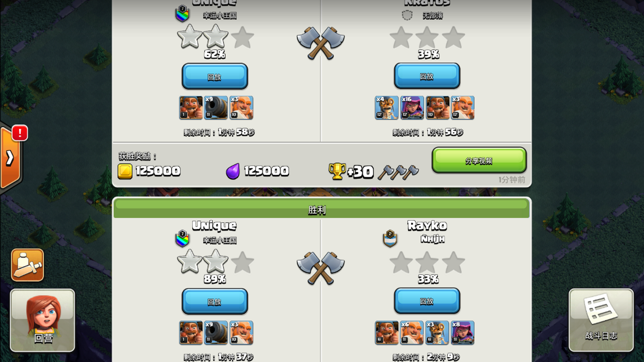Click the green 分享视频 share button
This screenshot has width=644, height=362.
479,160
